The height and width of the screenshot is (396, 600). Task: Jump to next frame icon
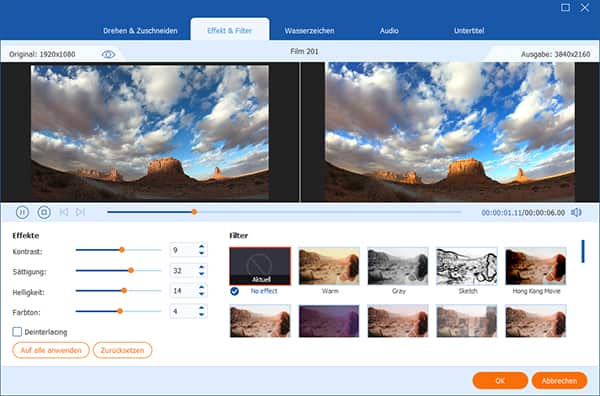[80, 212]
